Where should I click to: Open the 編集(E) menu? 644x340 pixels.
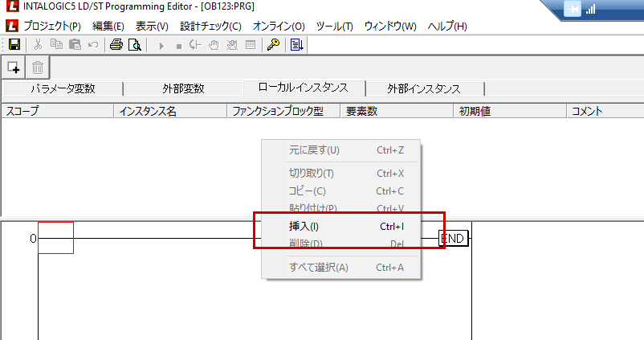[108, 26]
